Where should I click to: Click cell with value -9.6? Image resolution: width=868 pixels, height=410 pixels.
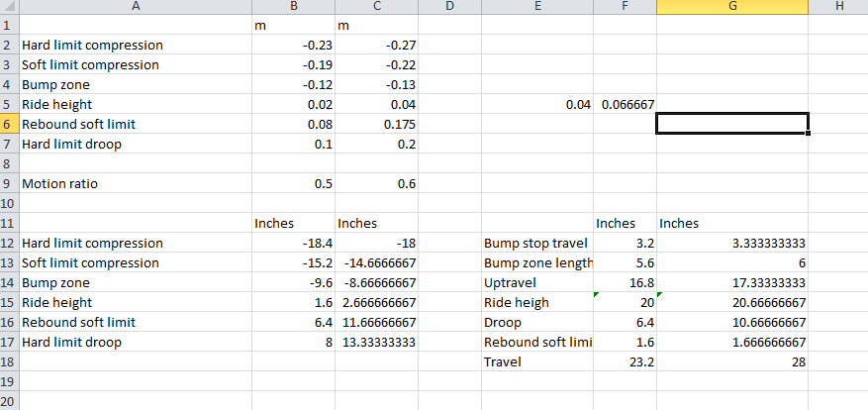point(293,282)
